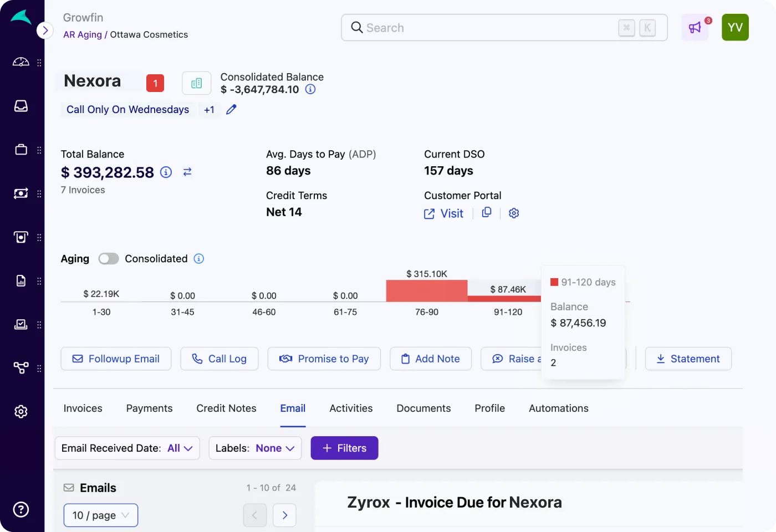
Task: Toggle the Consolidated aging switch
Action: click(x=109, y=259)
